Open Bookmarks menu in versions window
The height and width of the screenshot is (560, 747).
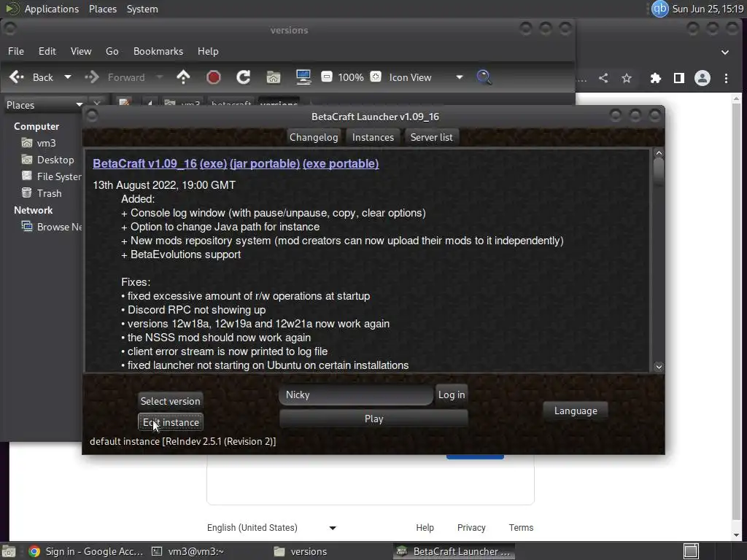click(158, 51)
